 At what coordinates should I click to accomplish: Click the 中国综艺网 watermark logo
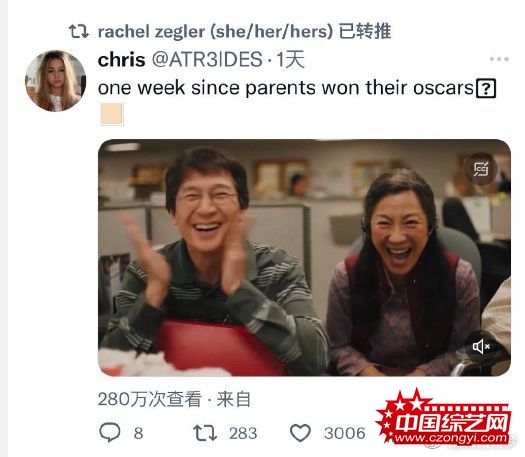[444, 418]
